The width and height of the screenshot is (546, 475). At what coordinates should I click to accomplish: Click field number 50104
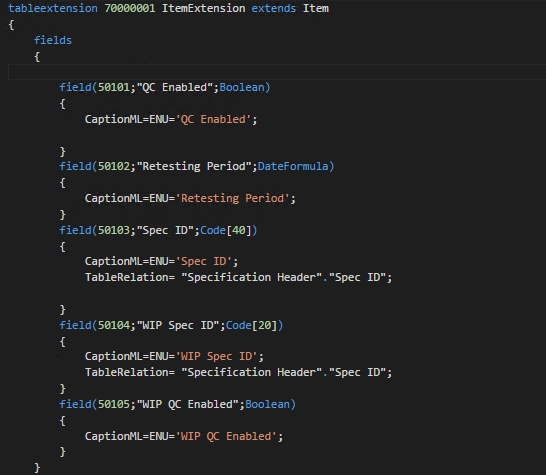(114, 325)
